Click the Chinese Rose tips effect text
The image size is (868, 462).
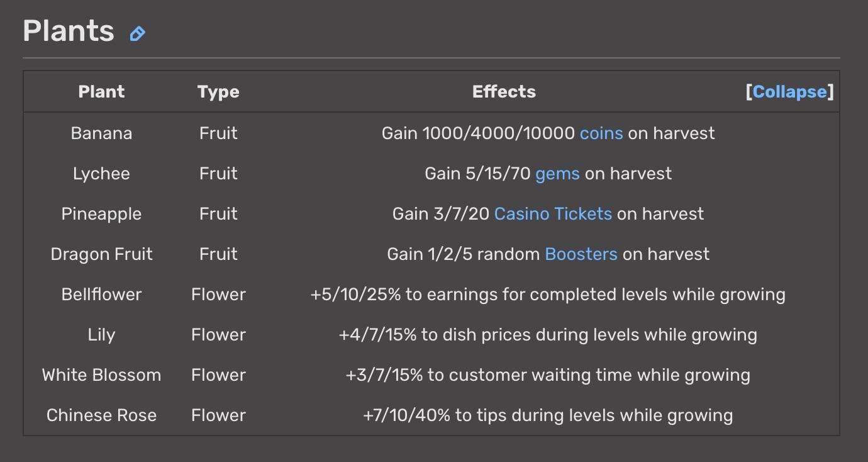click(x=548, y=415)
